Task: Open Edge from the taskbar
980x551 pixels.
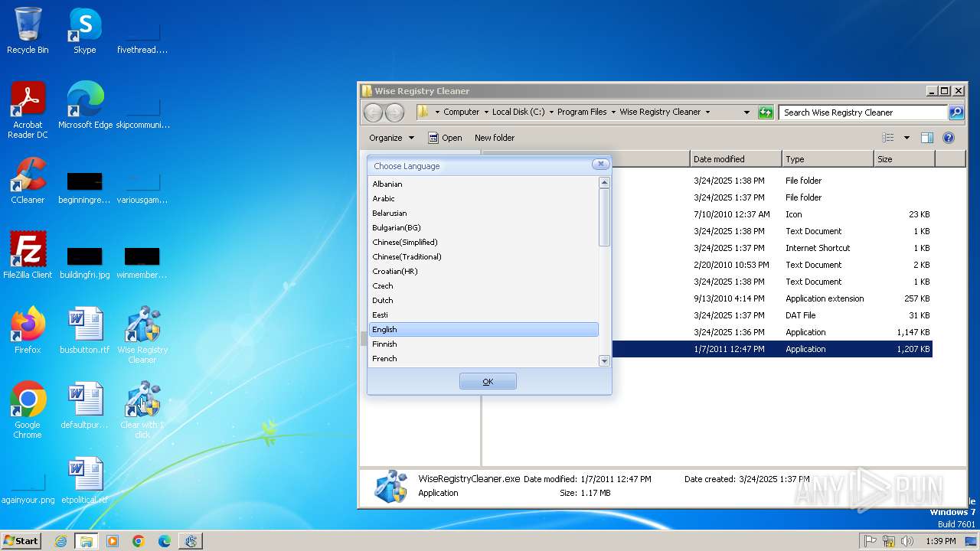Action: click(165, 541)
